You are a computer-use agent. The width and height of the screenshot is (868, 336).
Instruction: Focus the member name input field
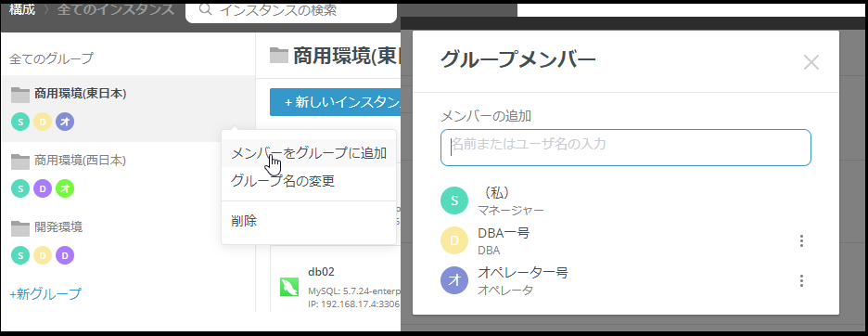point(626,148)
